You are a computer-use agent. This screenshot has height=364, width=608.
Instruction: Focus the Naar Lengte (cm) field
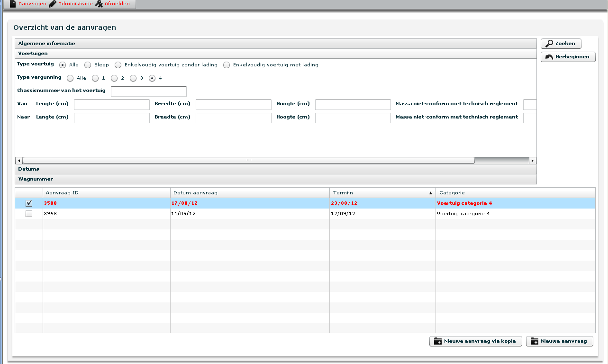[x=112, y=118]
